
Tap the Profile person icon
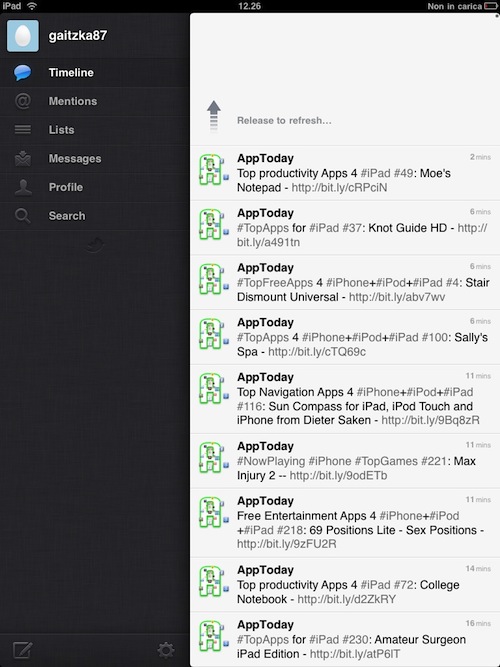[x=23, y=187]
